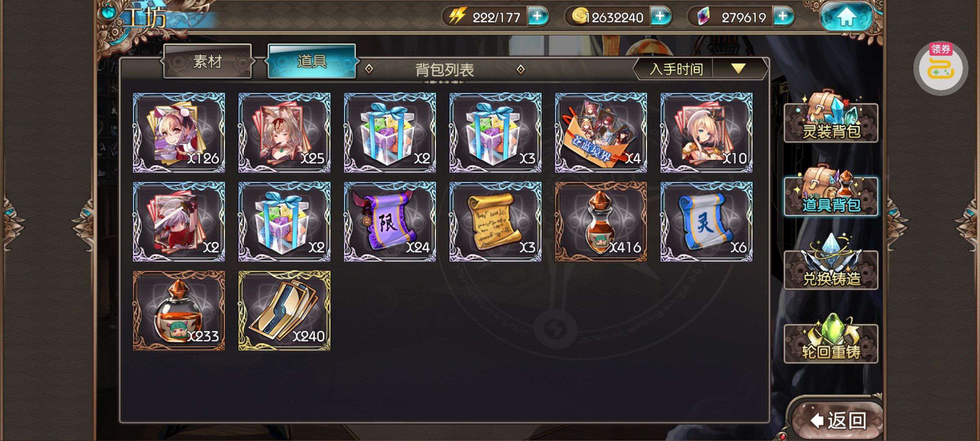Open the 领券 coupon floating icon
Image resolution: width=980 pixels, height=441 pixels.
(941, 68)
